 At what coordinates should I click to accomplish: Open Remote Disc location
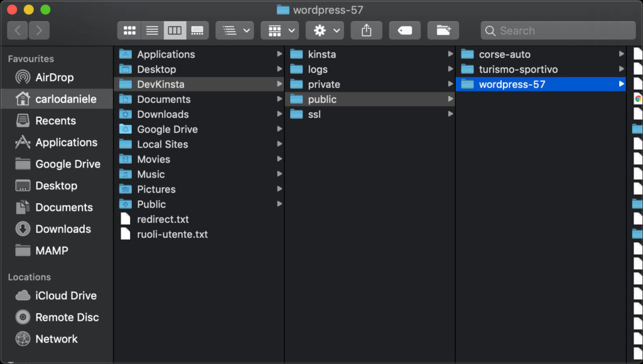click(x=57, y=318)
